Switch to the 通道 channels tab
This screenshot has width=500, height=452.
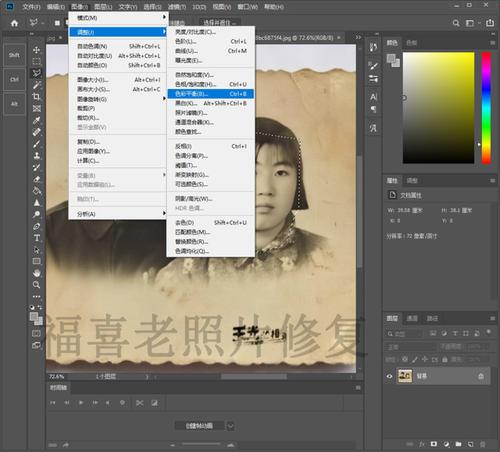[x=412, y=318]
